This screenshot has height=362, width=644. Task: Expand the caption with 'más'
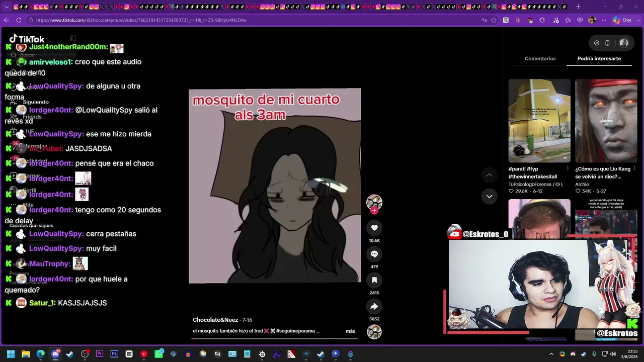350,331
